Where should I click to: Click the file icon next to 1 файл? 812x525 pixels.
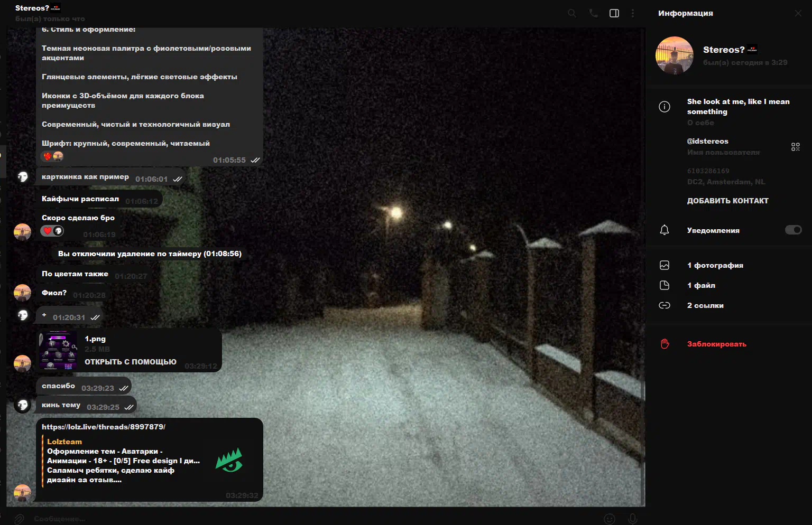(x=665, y=285)
